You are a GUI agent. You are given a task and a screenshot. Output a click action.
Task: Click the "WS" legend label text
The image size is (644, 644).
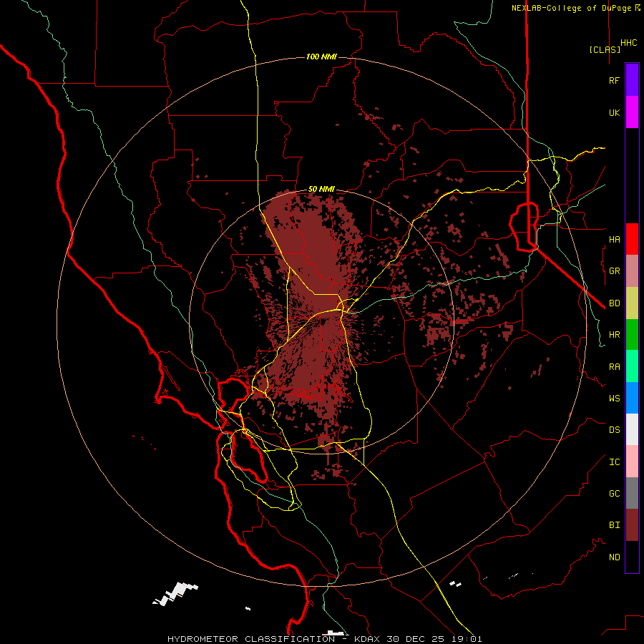coord(614,398)
